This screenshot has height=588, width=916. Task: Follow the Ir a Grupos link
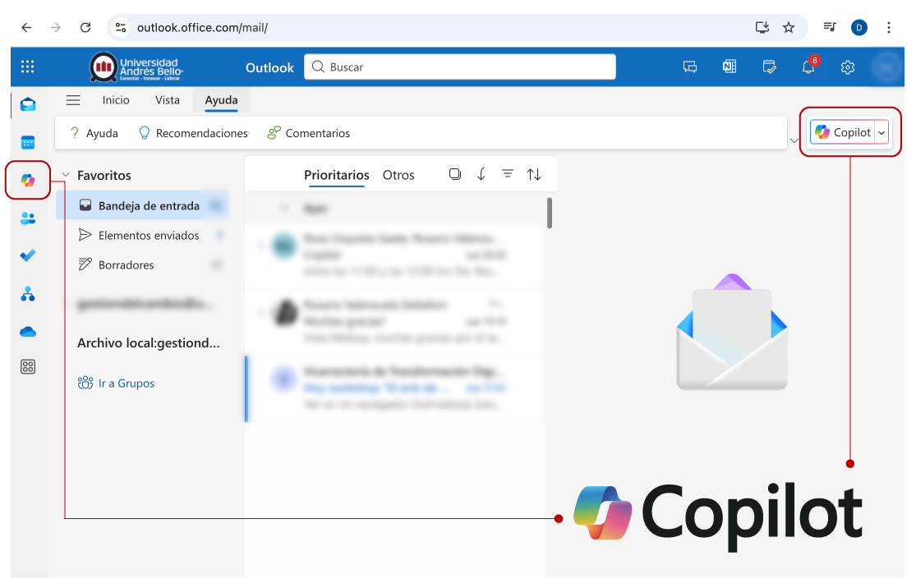point(117,383)
